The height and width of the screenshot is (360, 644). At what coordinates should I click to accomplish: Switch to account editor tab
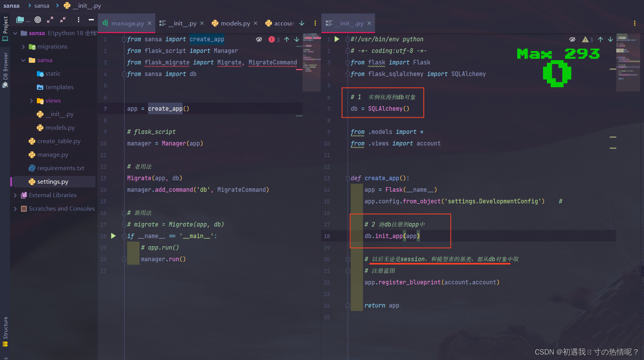point(280,24)
